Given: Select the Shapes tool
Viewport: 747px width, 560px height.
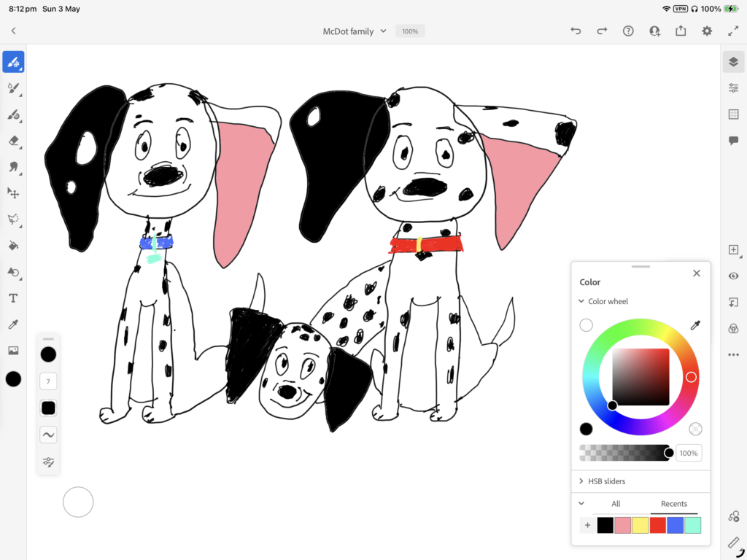Looking at the screenshot, I should pos(13,272).
